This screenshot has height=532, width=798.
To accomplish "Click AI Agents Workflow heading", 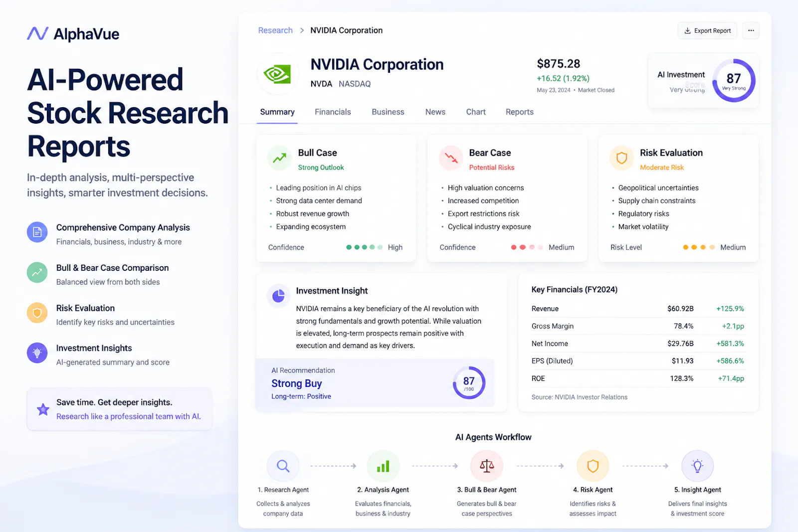I will [x=493, y=437].
